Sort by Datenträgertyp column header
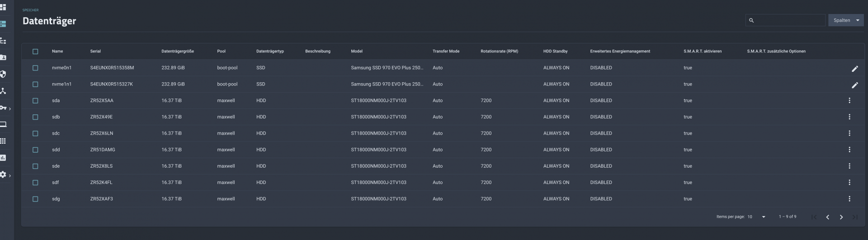Screen dimensions: 868x240 coord(270,52)
